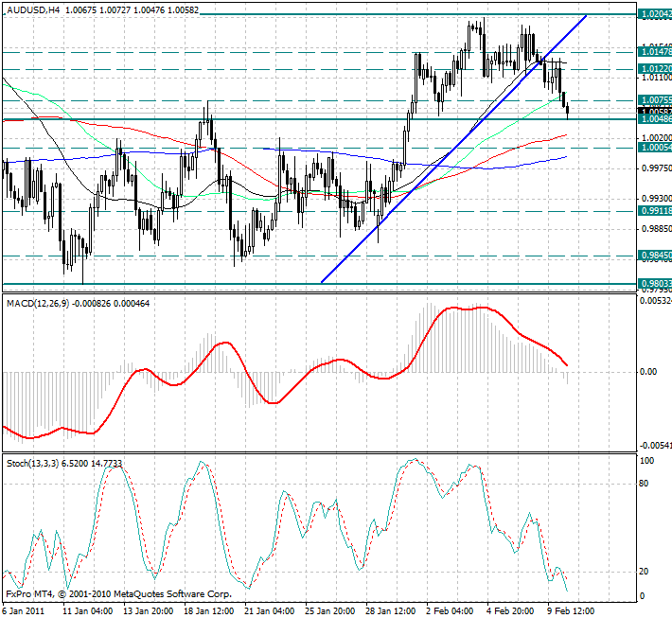Click the 0.9930 price axis value

[657, 198]
